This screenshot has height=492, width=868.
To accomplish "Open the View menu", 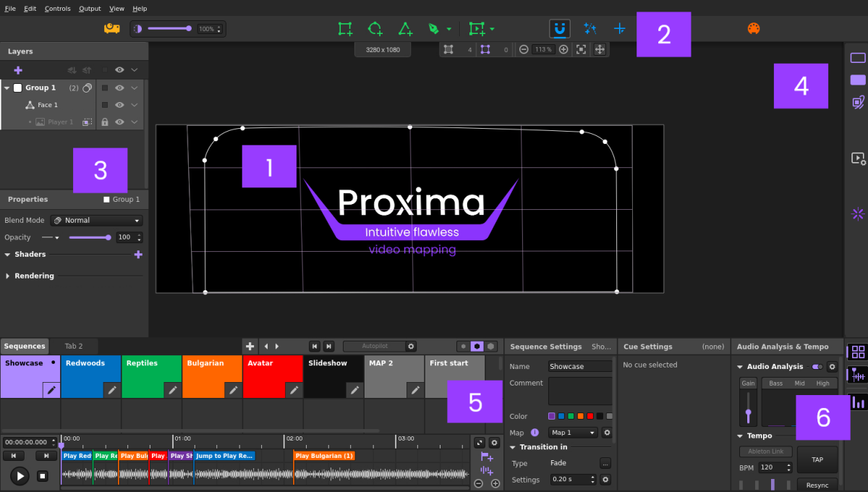I will [117, 9].
